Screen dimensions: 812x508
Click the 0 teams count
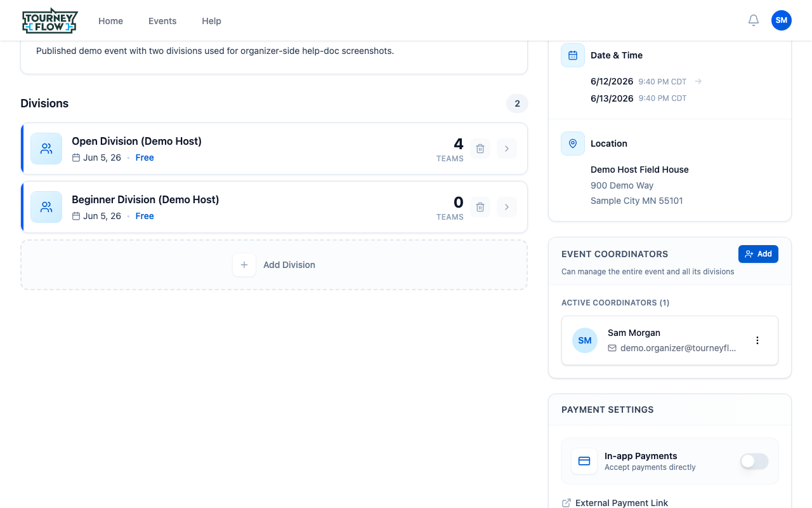click(x=459, y=203)
